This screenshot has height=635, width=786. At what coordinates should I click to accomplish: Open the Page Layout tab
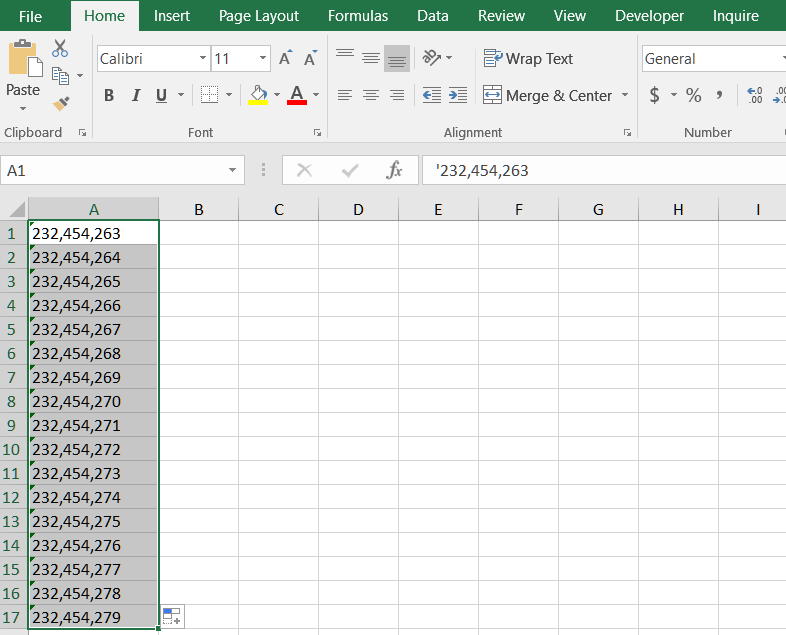[x=259, y=16]
